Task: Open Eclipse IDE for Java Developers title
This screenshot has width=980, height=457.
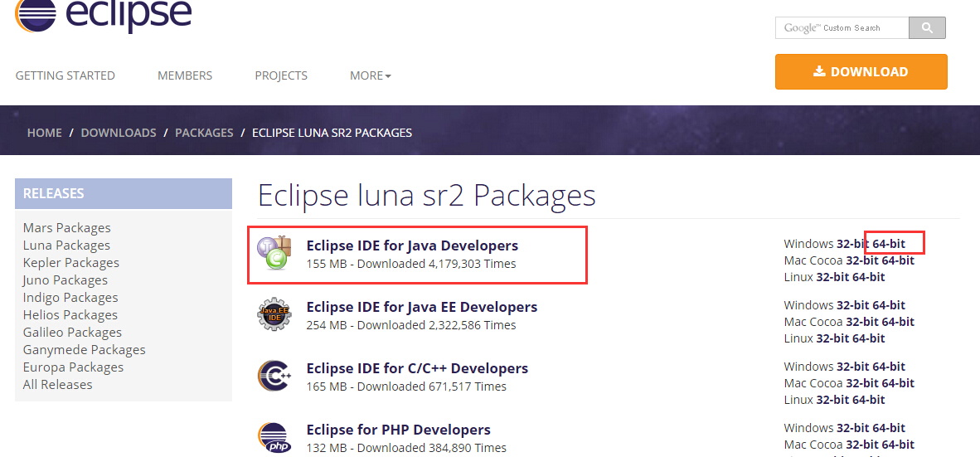Action: tap(412, 245)
